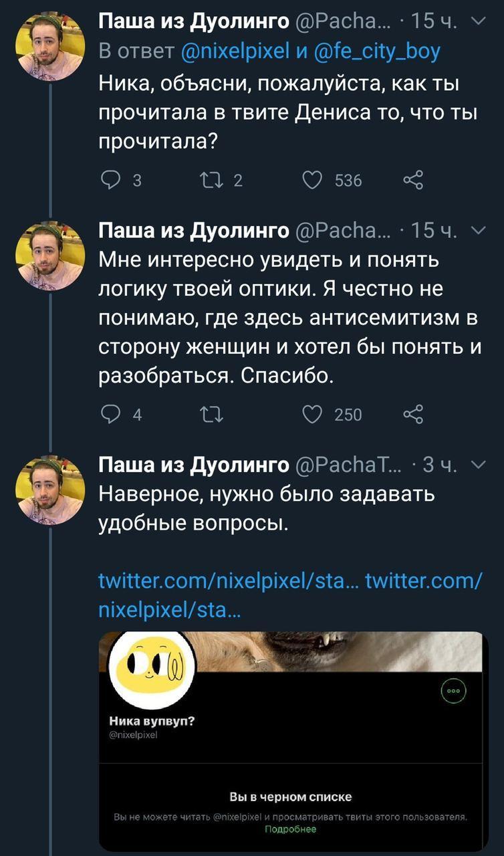Open the @nixelpixel mention link
Screen dimensions: 504x856
[x=233, y=51]
